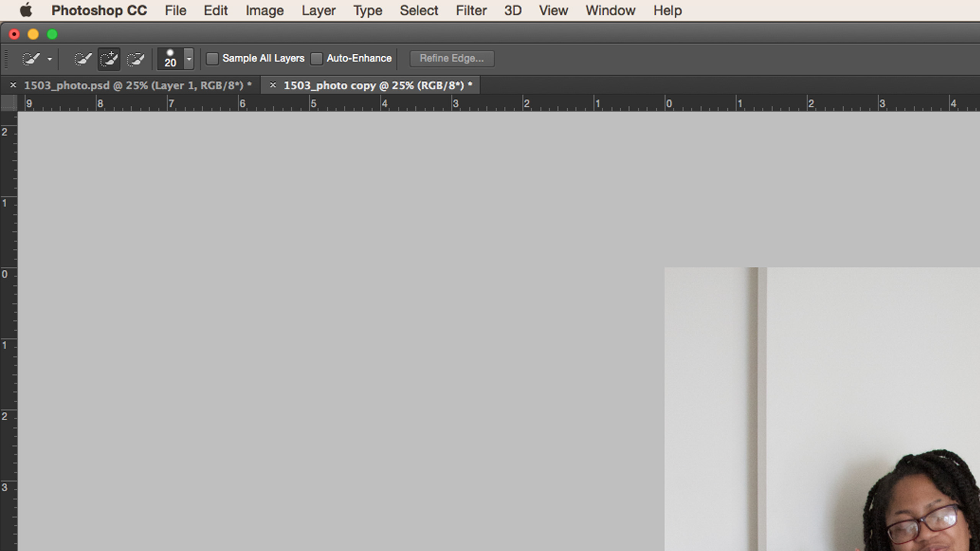The width and height of the screenshot is (980, 551).
Task: Click the close icon on 1503_photo.psd tab
Action: pyautogui.click(x=13, y=85)
